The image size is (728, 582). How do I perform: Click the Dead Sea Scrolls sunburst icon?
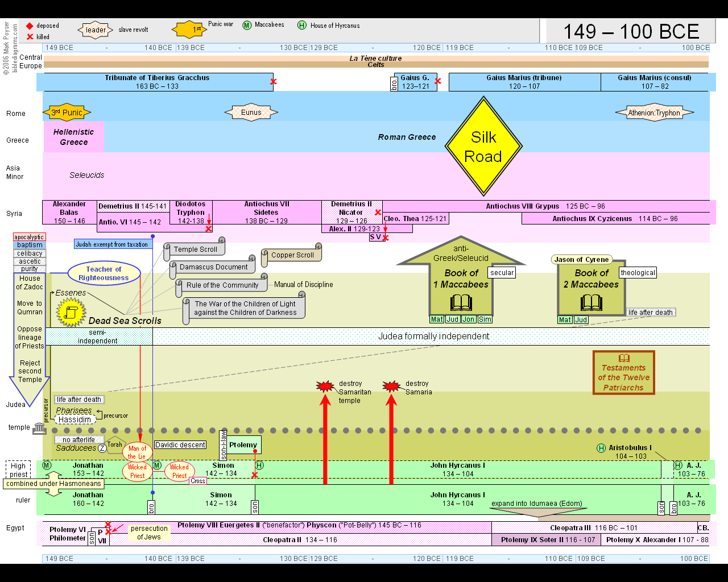(x=71, y=312)
